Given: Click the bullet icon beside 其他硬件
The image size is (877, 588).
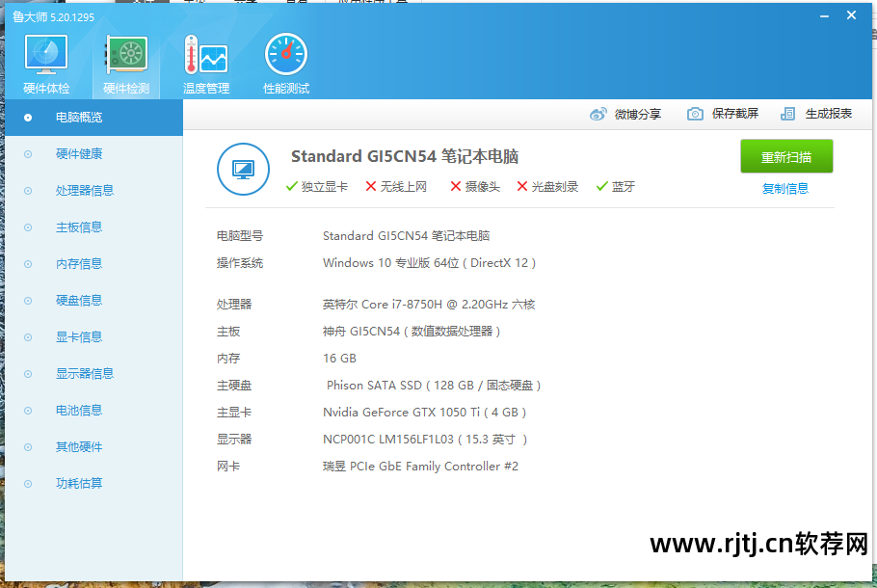Looking at the screenshot, I should pos(28,447).
